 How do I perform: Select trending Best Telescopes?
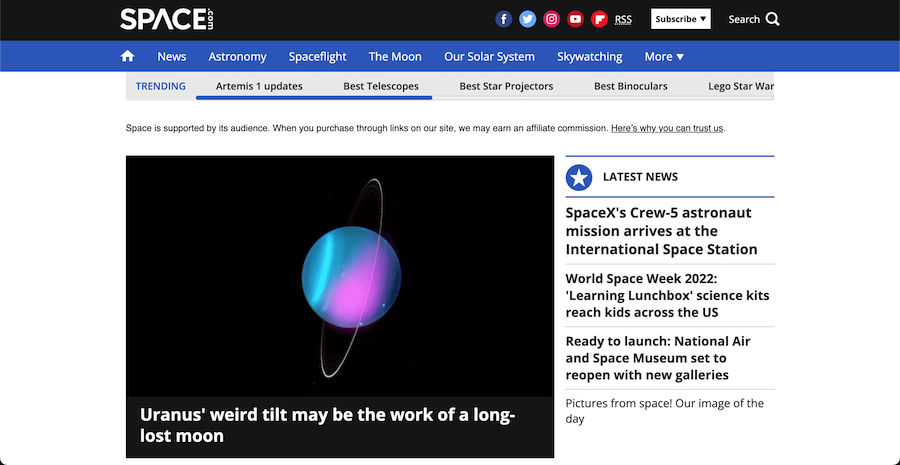(381, 86)
